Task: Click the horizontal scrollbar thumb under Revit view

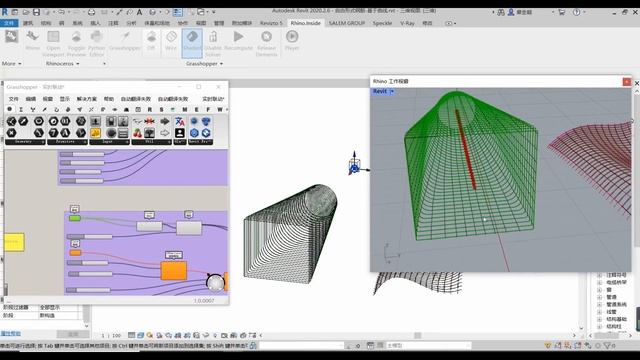Action: click(418, 336)
